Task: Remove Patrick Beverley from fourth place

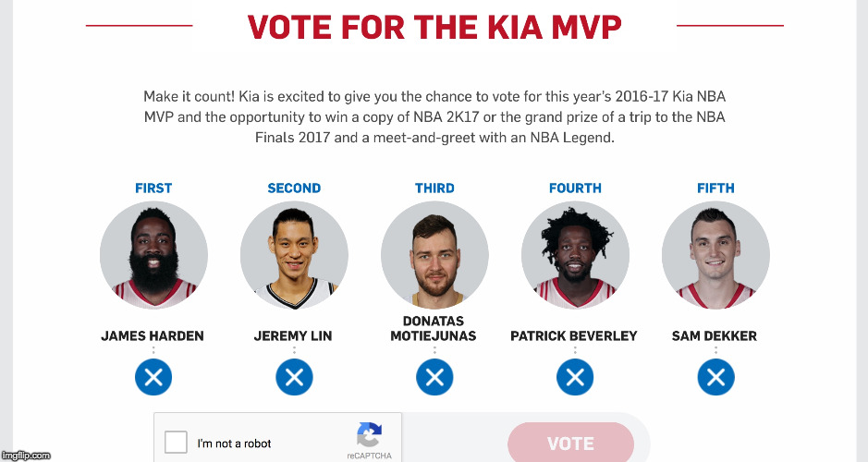Action: click(575, 377)
